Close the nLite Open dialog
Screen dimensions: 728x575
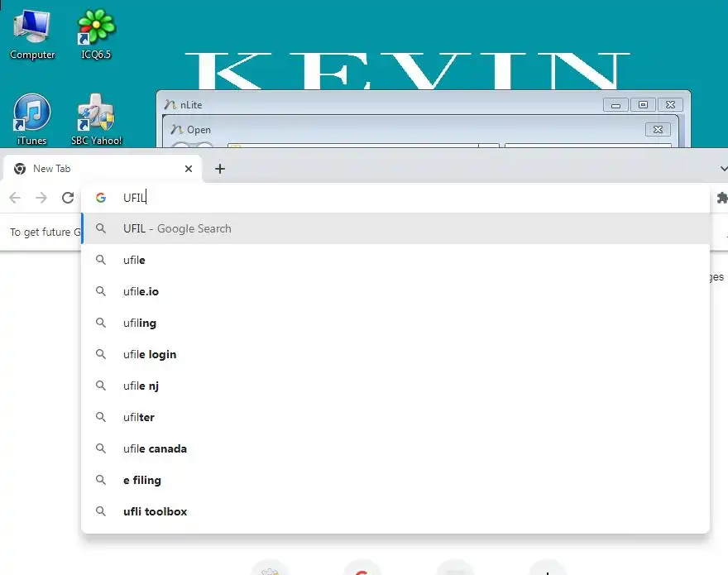tap(658, 130)
